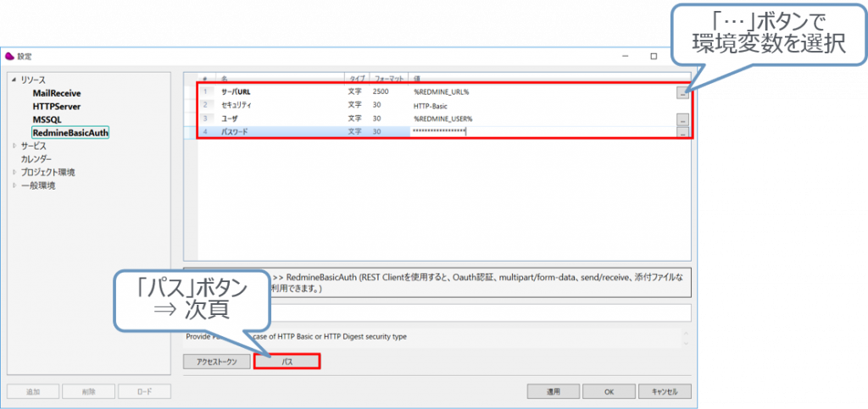868x409 pixels.
Task: Expand the プロジェクト環境 tree node
Action: [14, 172]
